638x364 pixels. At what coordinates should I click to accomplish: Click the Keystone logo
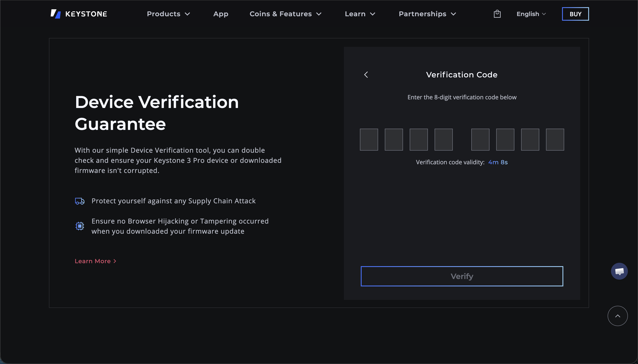click(78, 14)
